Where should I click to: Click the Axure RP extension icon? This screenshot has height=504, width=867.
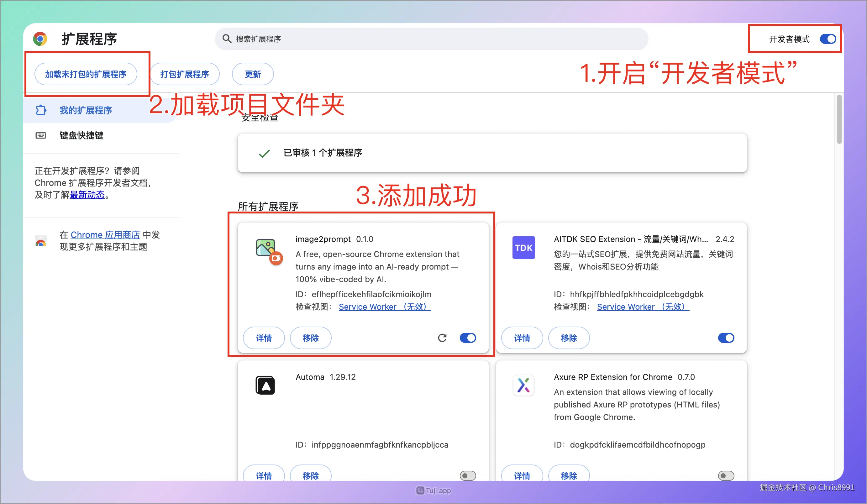523,385
